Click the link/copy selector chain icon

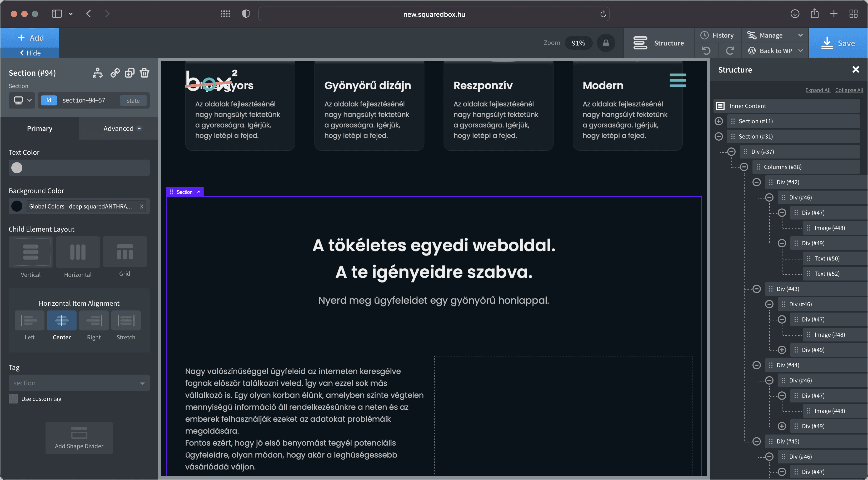[115, 73]
